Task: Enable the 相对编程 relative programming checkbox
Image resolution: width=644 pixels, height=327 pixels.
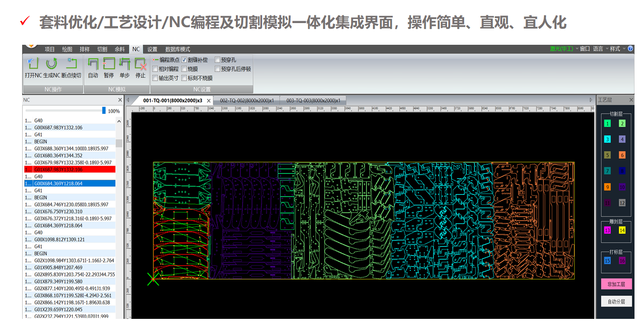Action: pos(155,69)
